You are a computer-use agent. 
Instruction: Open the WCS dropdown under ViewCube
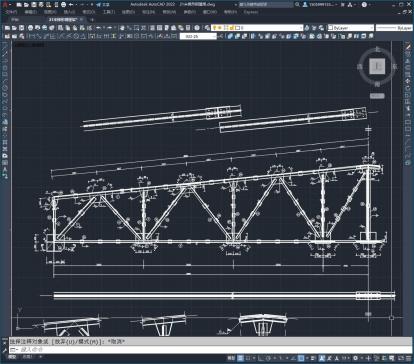(377, 96)
